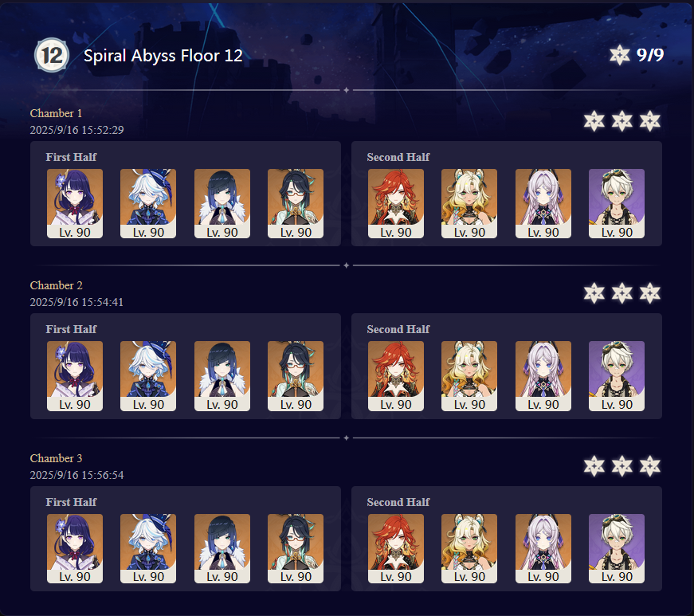
Task: Click red-haired character portrait in Chamber 1 Second Half
Action: pos(396,203)
